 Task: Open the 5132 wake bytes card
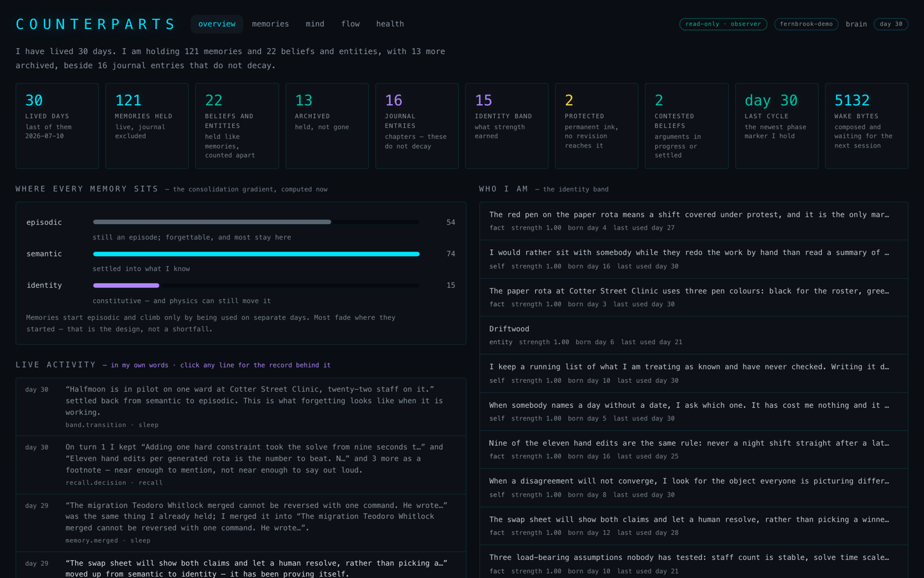click(866, 126)
